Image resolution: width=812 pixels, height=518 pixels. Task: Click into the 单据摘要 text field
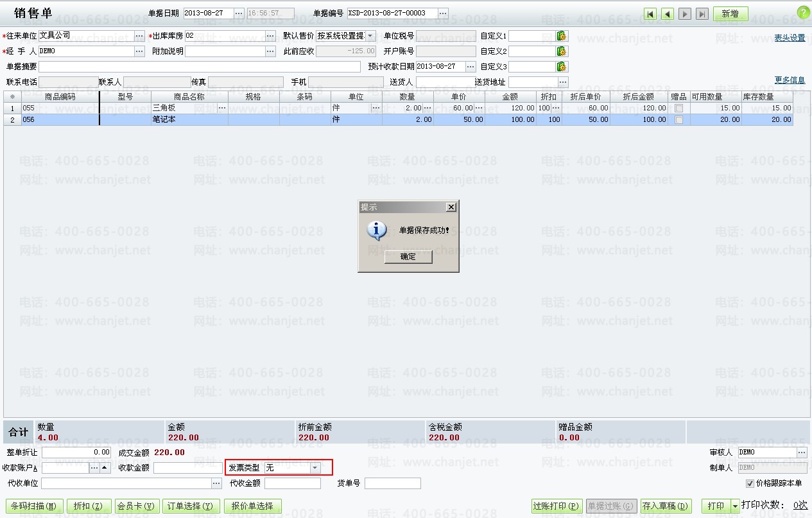pos(199,67)
